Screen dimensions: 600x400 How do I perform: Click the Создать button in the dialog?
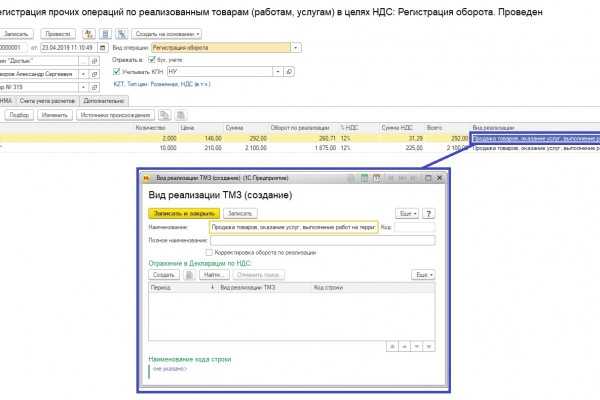(164, 275)
